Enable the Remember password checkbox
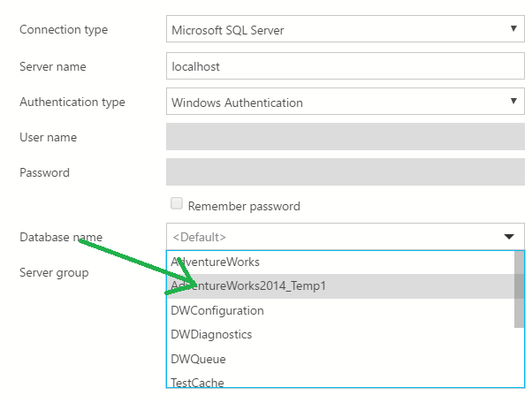Screen dimensions: 532x403 pyautogui.click(x=177, y=204)
